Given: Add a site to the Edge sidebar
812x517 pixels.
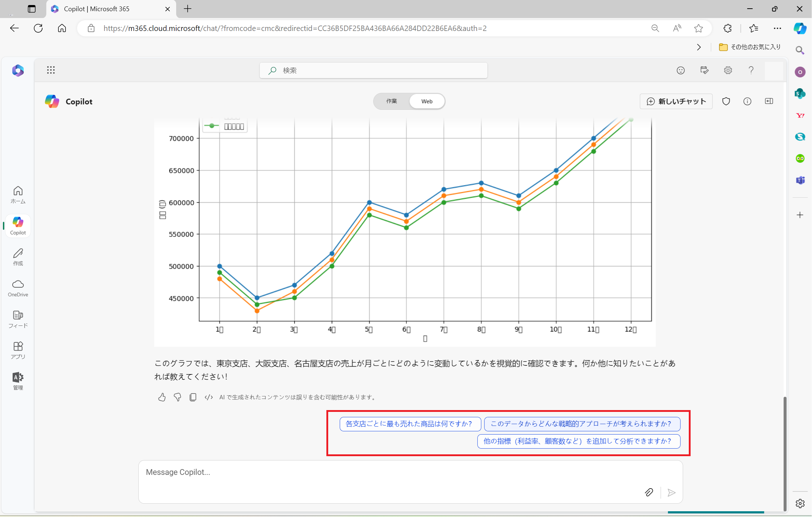Looking at the screenshot, I should click(800, 215).
